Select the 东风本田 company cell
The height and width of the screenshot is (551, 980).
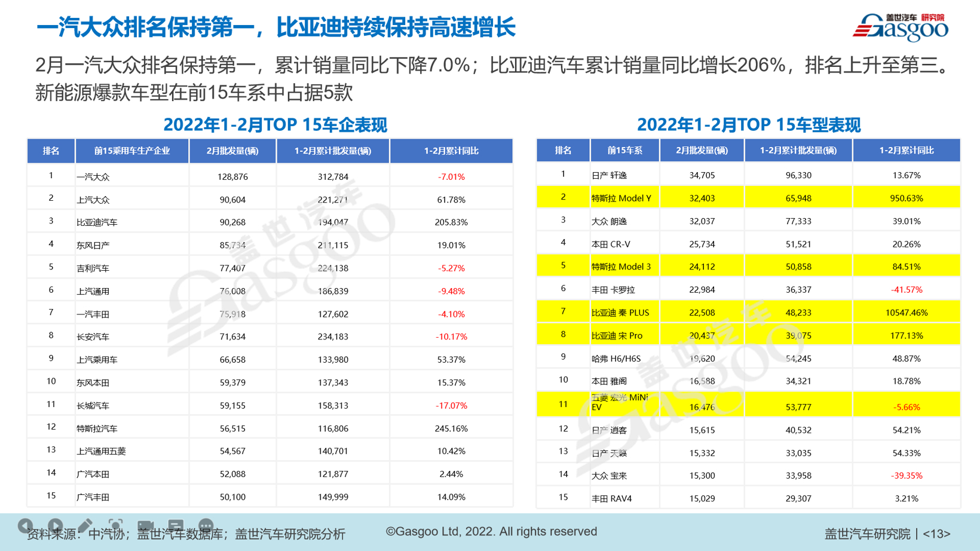(132, 382)
